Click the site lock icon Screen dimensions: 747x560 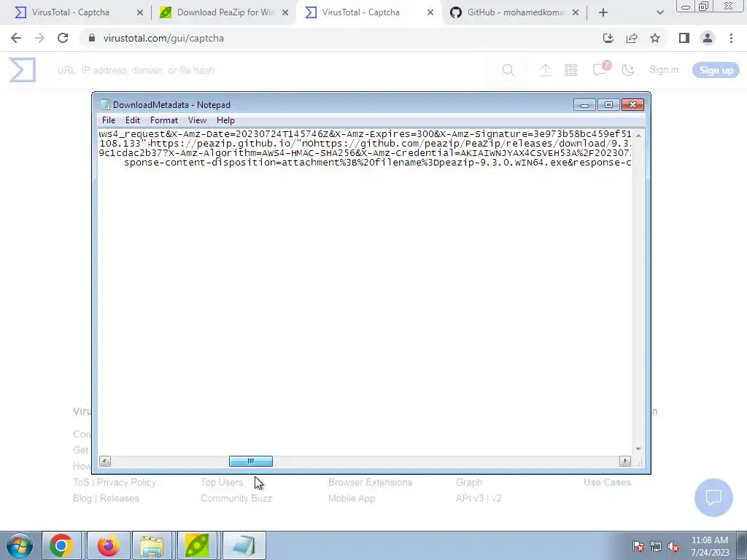click(92, 38)
